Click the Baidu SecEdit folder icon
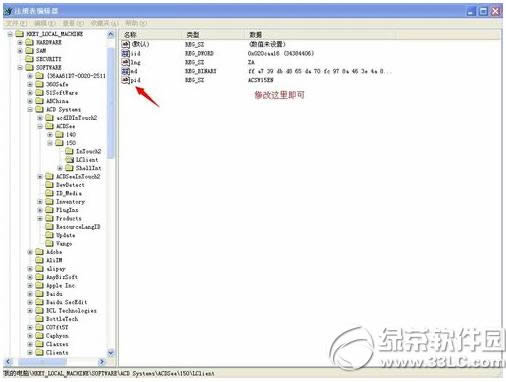506x382 pixels. [x=40, y=302]
